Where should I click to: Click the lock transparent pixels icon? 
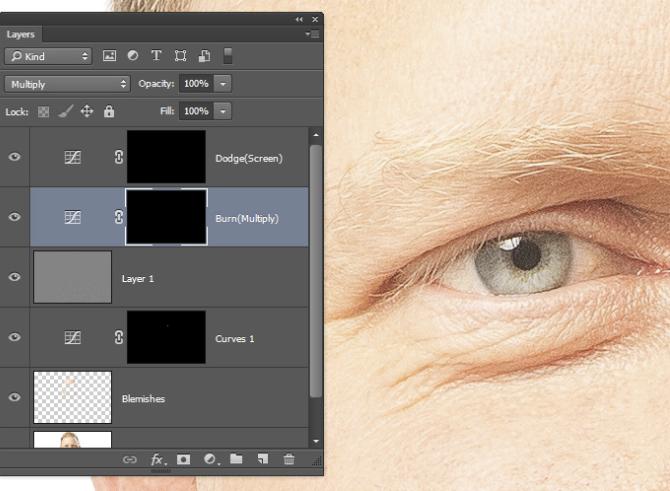pos(43,112)
